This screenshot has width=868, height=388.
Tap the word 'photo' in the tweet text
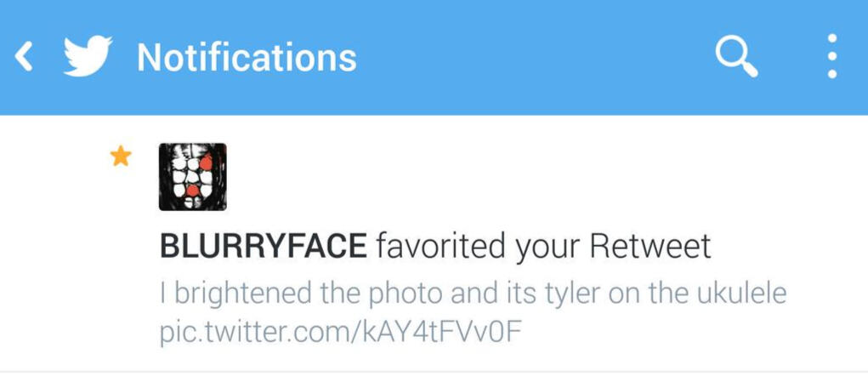[407, 295]
